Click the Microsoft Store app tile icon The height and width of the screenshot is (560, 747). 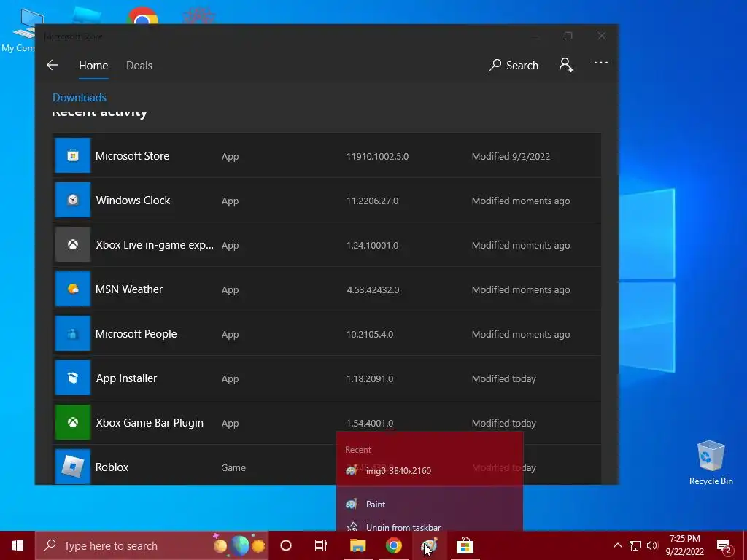[73, 156]
